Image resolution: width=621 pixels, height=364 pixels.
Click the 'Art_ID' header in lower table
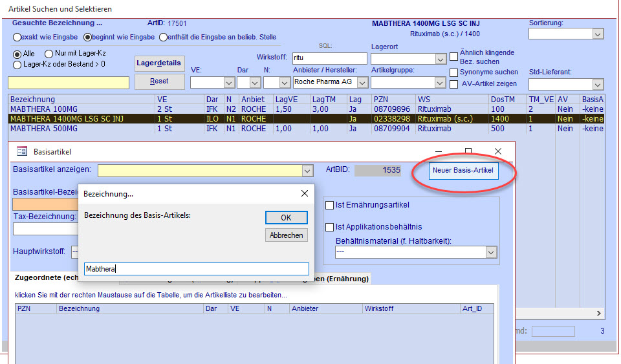(477, 308)
